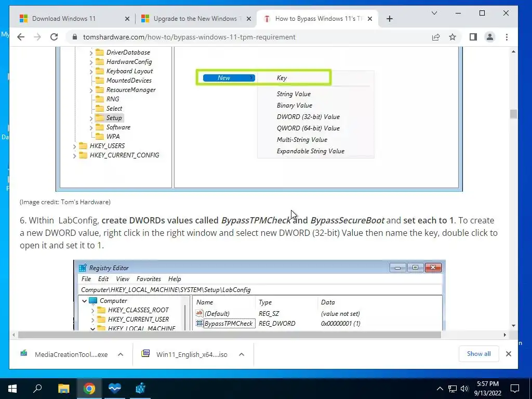Screen dimensions: 532x399
Task: Open the notification center icon
Action: click(515, 389)
